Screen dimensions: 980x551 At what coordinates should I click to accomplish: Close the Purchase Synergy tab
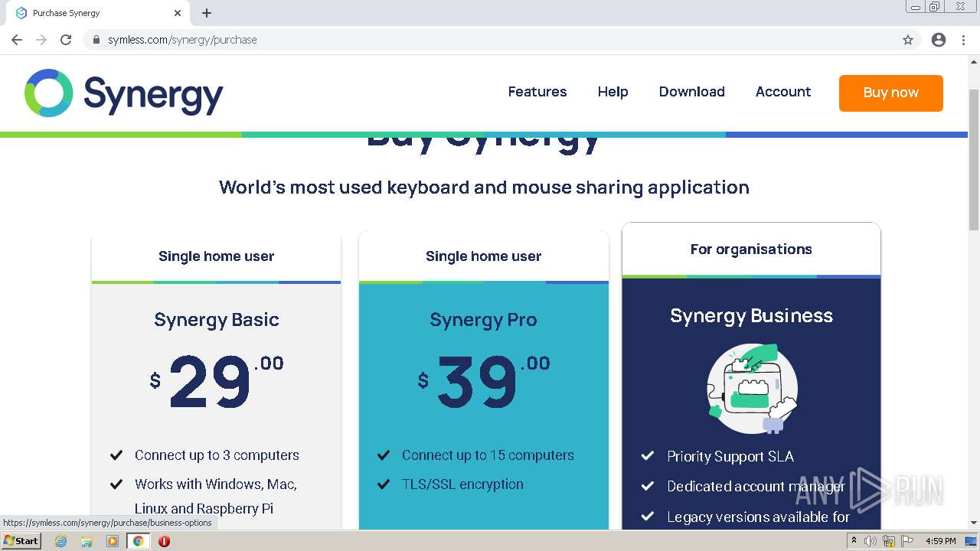click(178, 13)
